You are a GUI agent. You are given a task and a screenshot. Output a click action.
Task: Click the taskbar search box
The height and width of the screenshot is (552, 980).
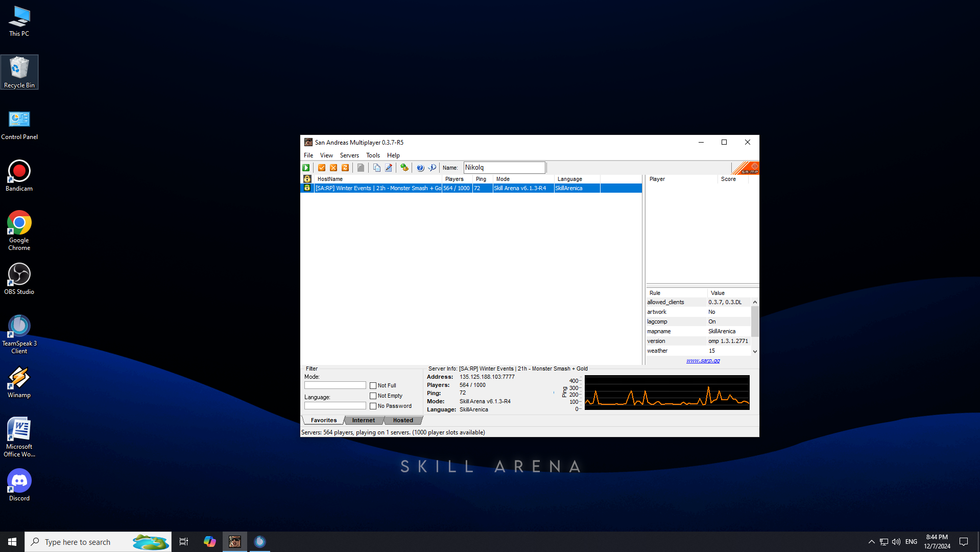pyautogui.click(x=98, y=542)
